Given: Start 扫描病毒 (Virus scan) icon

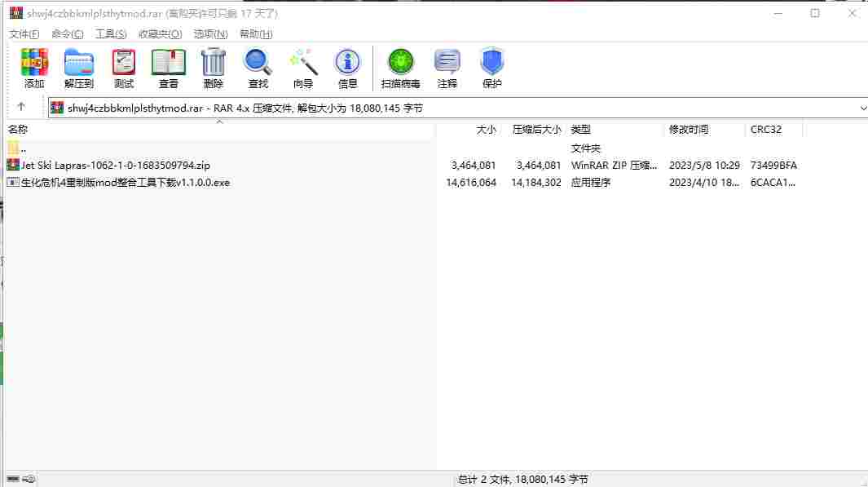Looking at the screenshot, I should (400, 68).
